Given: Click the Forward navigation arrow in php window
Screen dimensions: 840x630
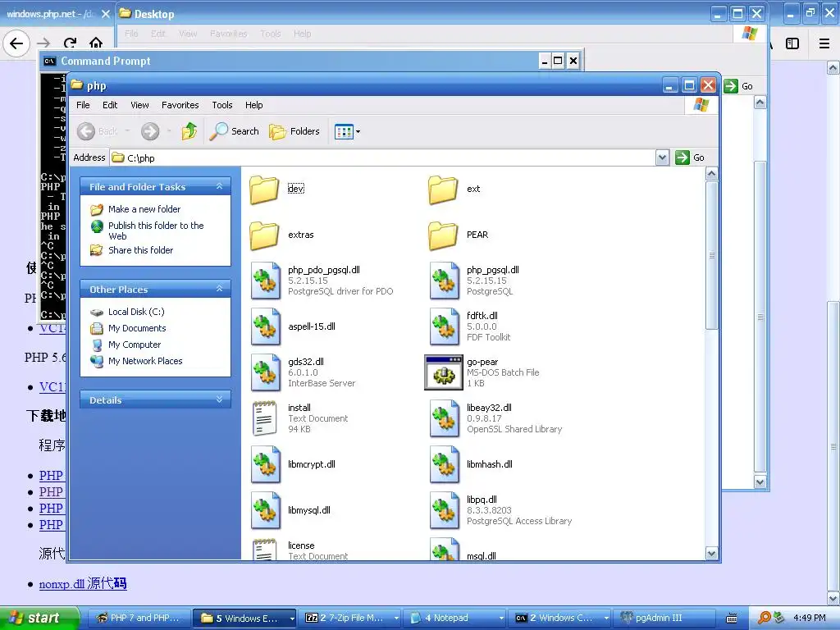Looking at the screenshot, I should click(150, 131).
